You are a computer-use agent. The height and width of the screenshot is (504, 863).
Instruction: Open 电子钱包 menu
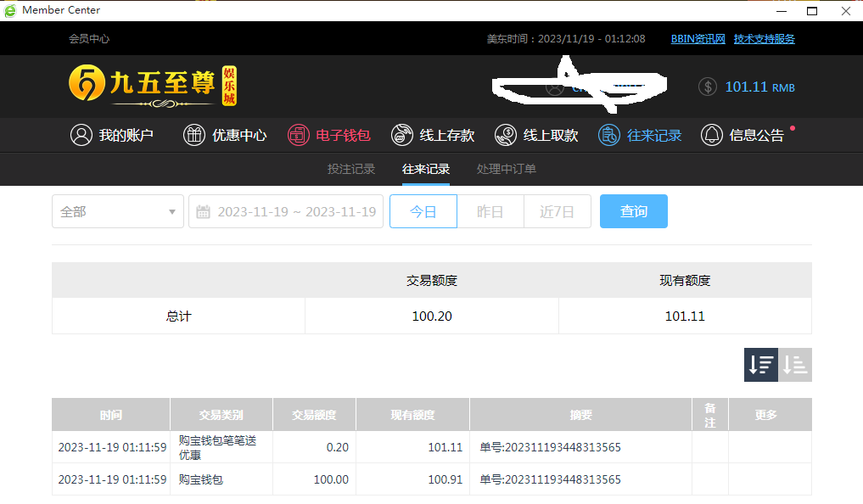[329, 135]
